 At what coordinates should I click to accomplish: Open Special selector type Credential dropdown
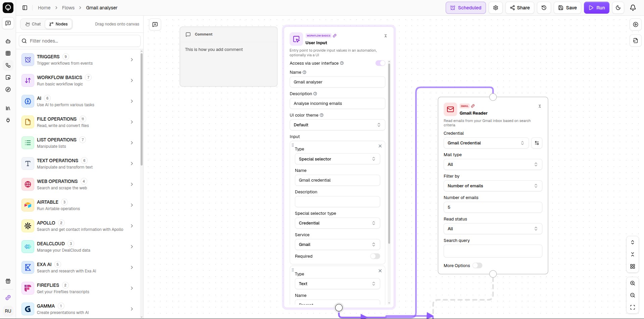[337, 223]
